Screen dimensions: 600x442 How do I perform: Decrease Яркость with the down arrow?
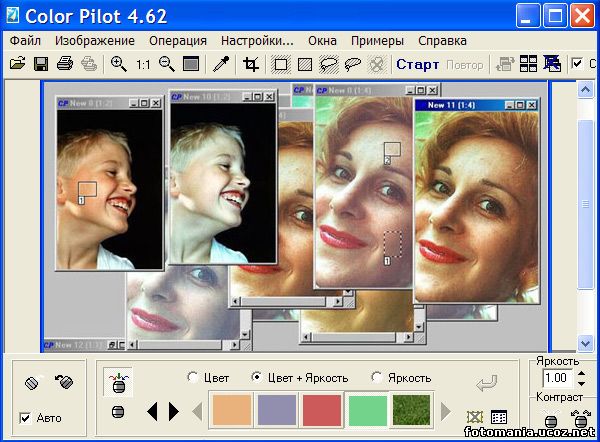pyautogui.click(x=582, y=383)
